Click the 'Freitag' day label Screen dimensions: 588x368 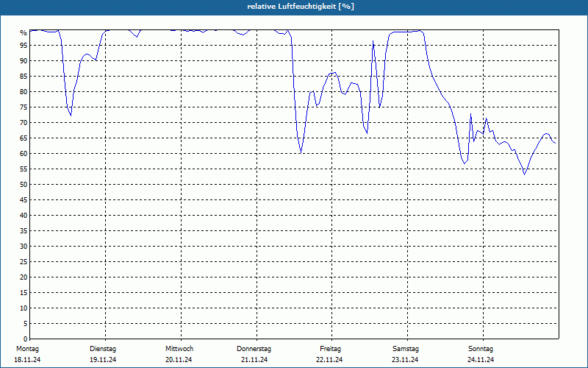pyautogui.click(x=330, y=349)
